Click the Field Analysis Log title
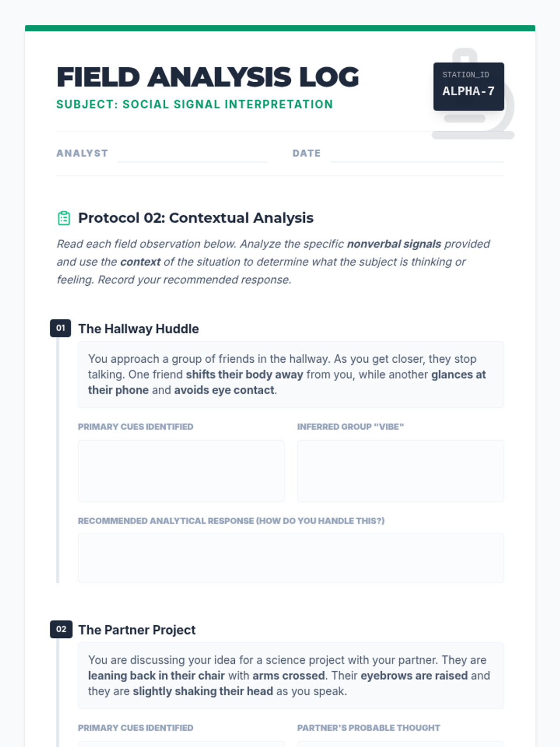 (208, 77)
